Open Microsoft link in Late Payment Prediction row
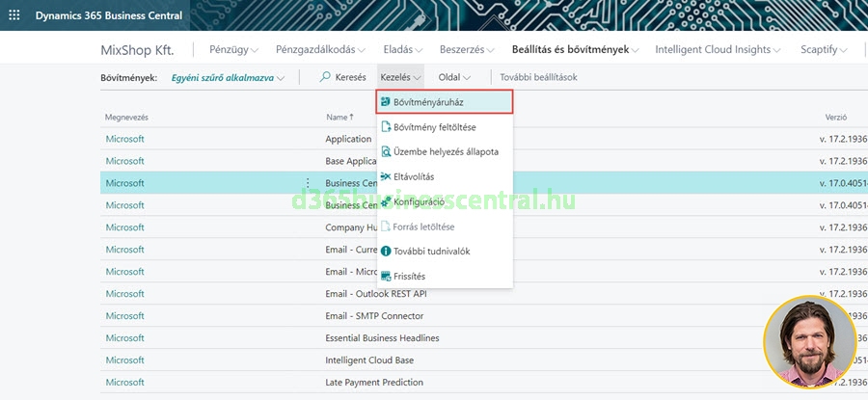This screenshot has width=868, height=400. tap(124, 383)
